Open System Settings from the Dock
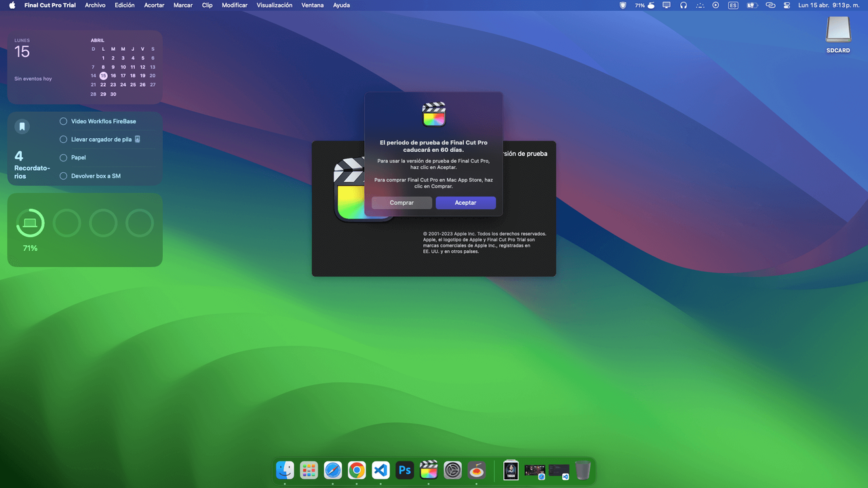Image resolution: width=868 pixels, height=488 pixels. (452, 470)
